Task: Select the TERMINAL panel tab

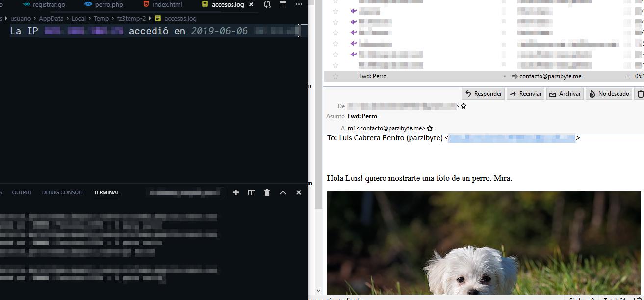Action: point(106,192)
